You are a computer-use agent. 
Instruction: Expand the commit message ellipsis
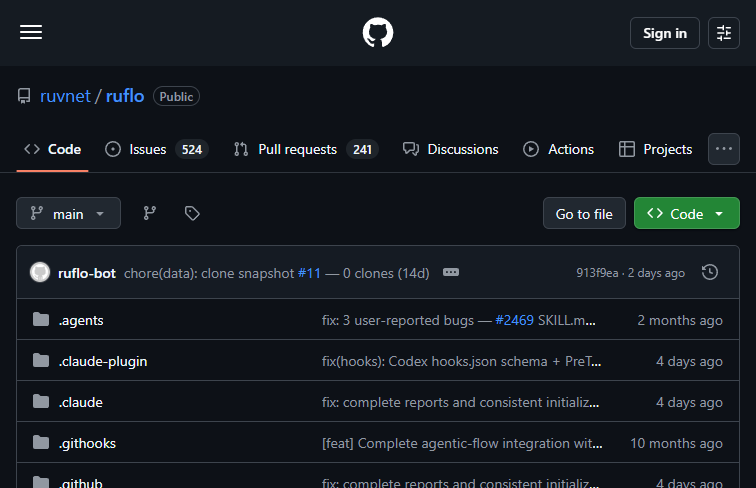tap(451, 272)
